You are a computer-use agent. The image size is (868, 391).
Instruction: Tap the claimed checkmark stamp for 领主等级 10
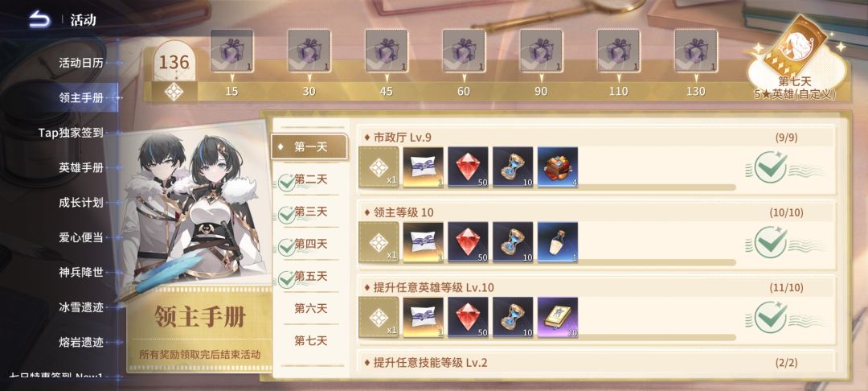[771, 243]
